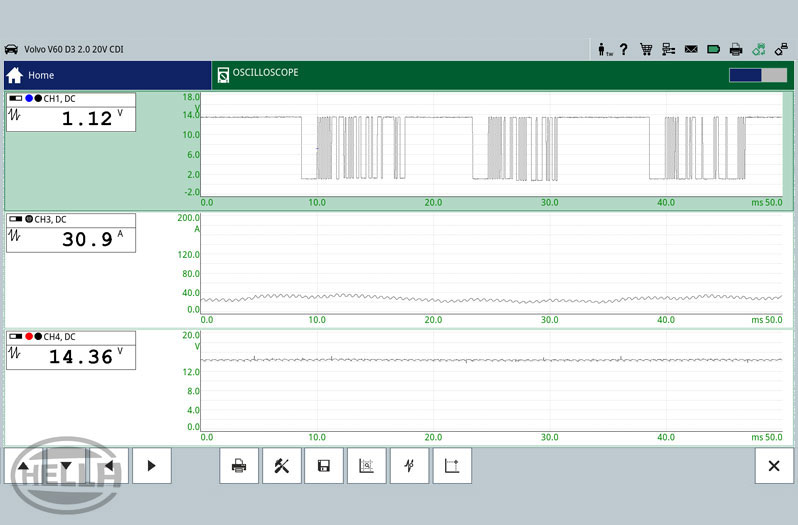
Task: Select the Oscilloscope tab
Action: (264, 73)
